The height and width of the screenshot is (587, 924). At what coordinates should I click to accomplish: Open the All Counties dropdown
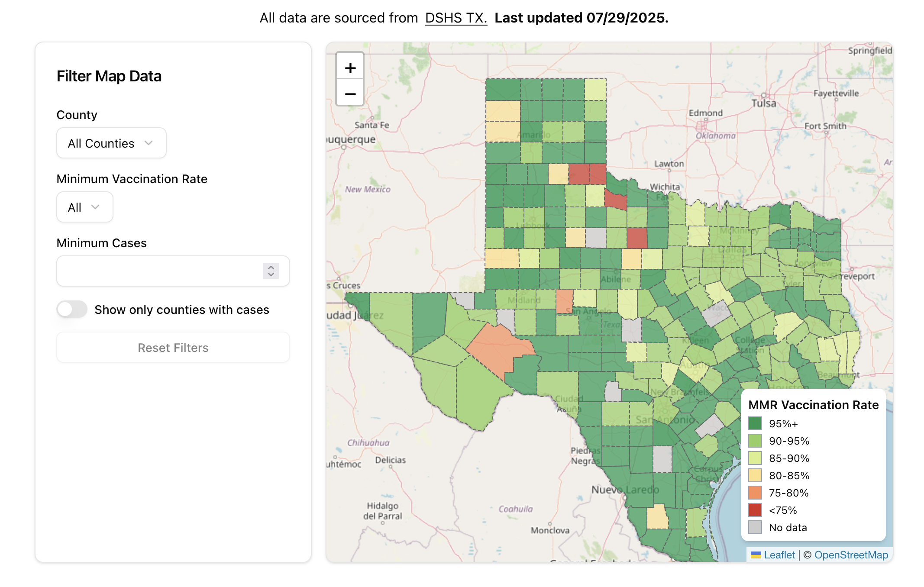[111, 143]
